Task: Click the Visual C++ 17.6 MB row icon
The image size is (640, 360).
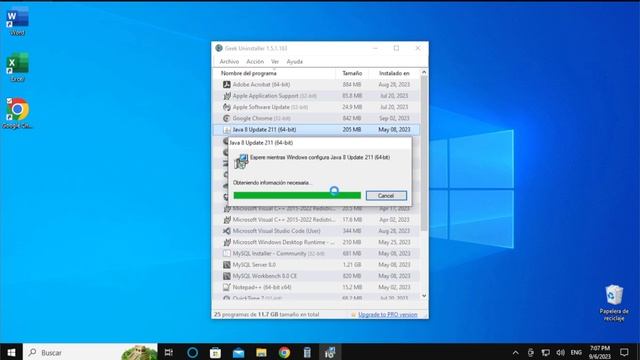Action: point(227,220)
